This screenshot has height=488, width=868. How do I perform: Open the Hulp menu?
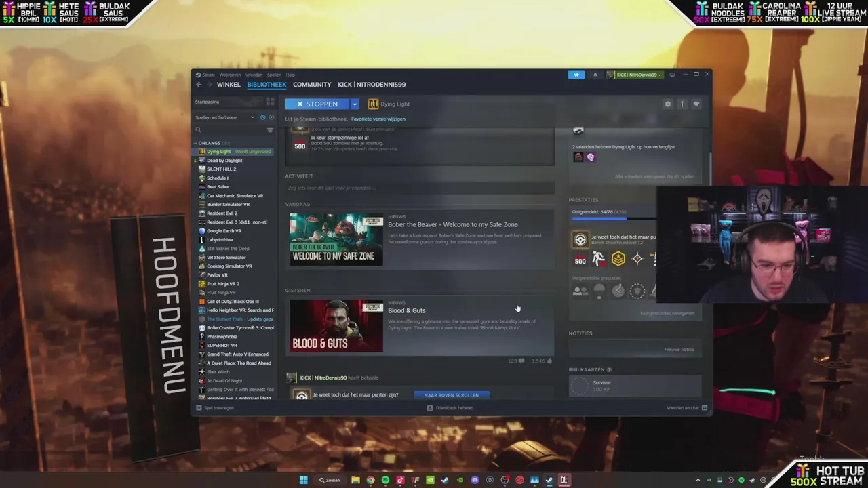(290, 75)
